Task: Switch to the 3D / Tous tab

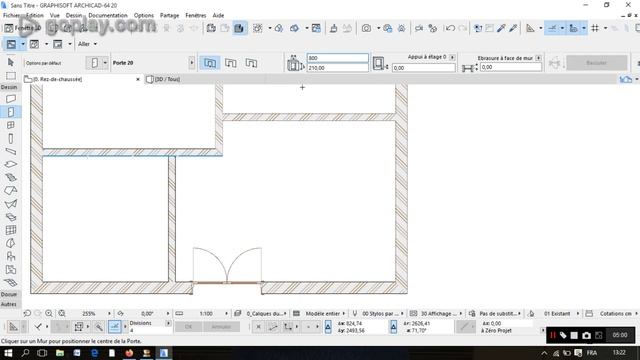Action: point(167,79)
